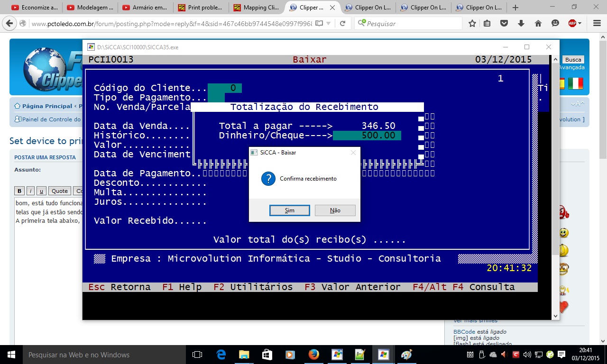Switch to the Print problem browser tab
The width and height of the screenshot is (607, 364).
[200, 8]
